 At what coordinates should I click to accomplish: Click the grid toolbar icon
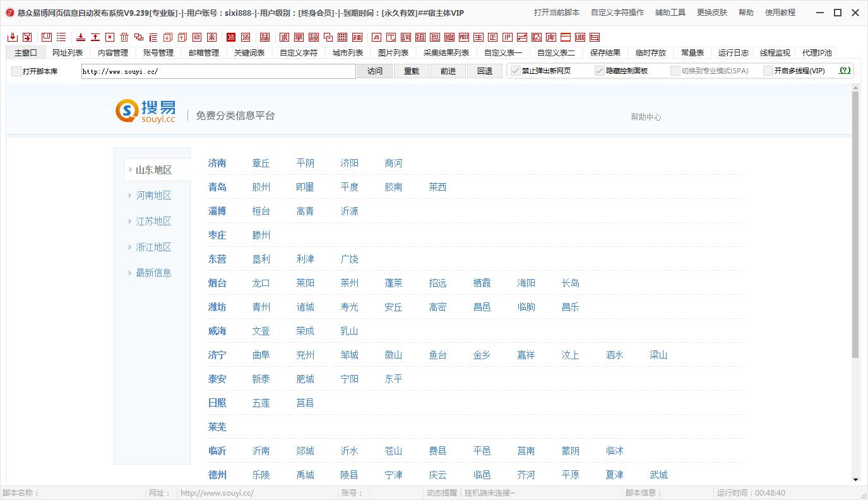coord(342,37)
